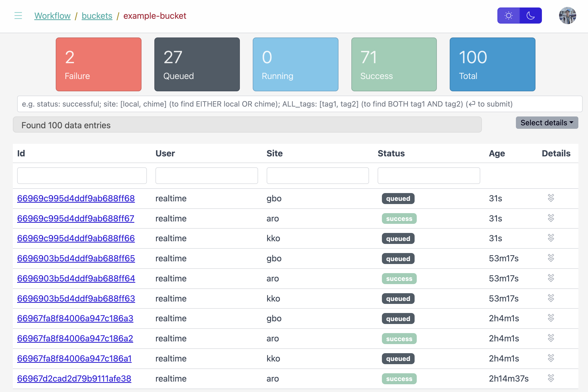The height and width of the screenshot is (392, 588).
Task: Click age value 2h14m37s
Action: tap(508, 379)
